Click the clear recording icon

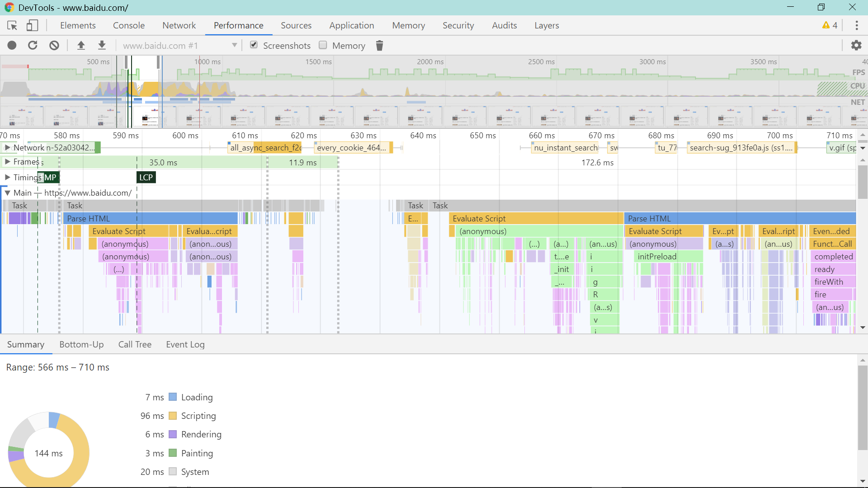coord(54,46)
